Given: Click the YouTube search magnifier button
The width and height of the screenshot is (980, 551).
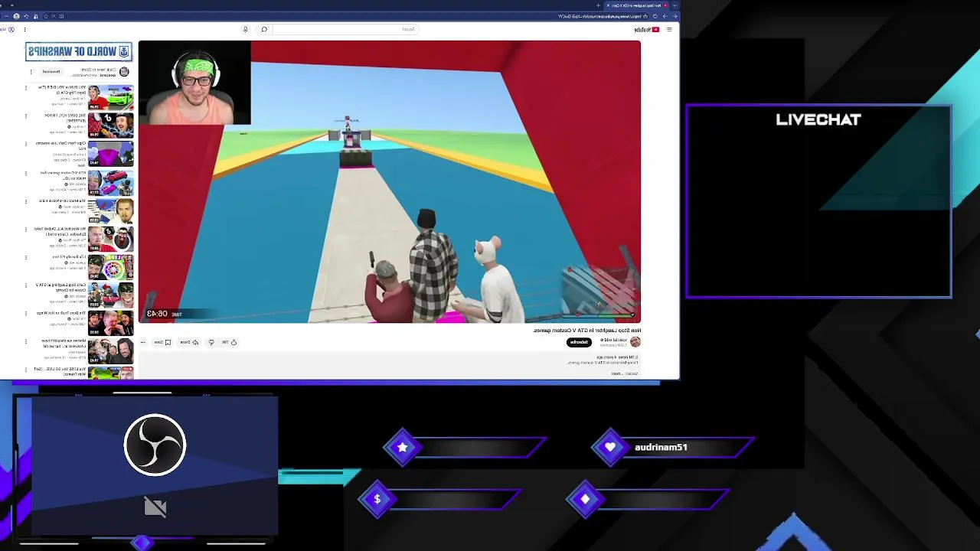Looking at the screenshot, I should 264,29.
